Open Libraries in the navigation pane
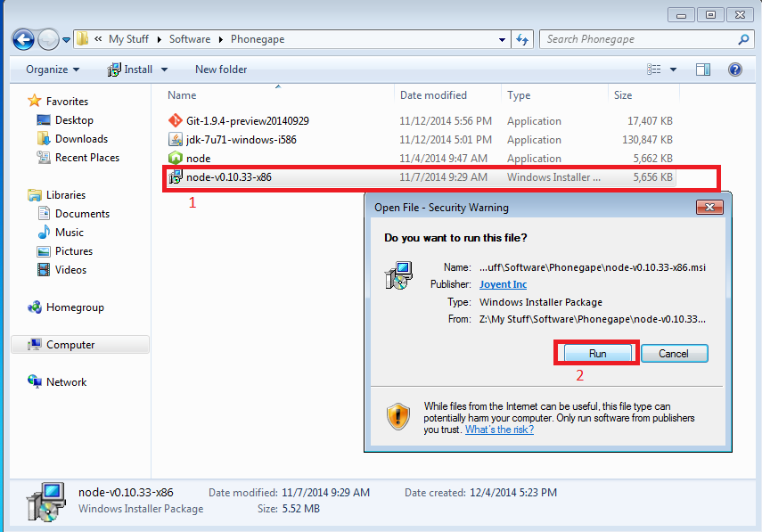This screenshot has width=762, height=532. pyautogui.click(x=66, y=195)
